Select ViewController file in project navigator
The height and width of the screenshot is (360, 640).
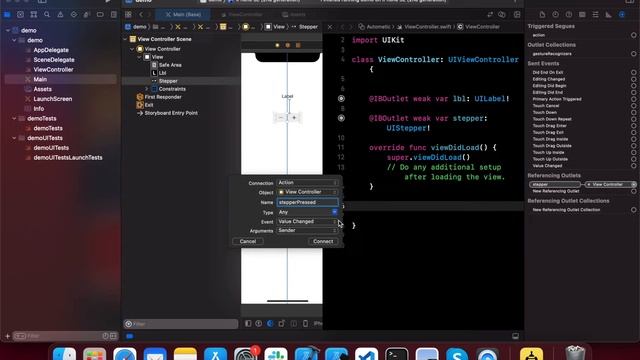pyautogui.click(x=53, y=69)
